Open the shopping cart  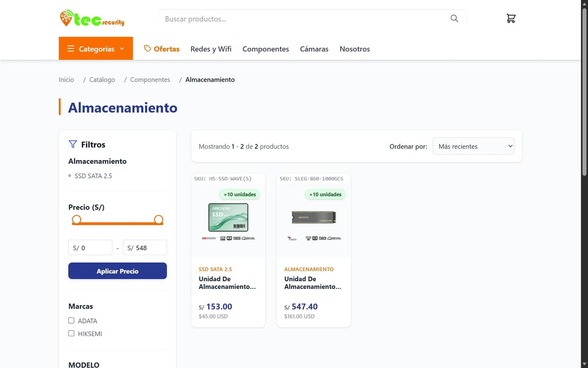click(x=511, y=18)
